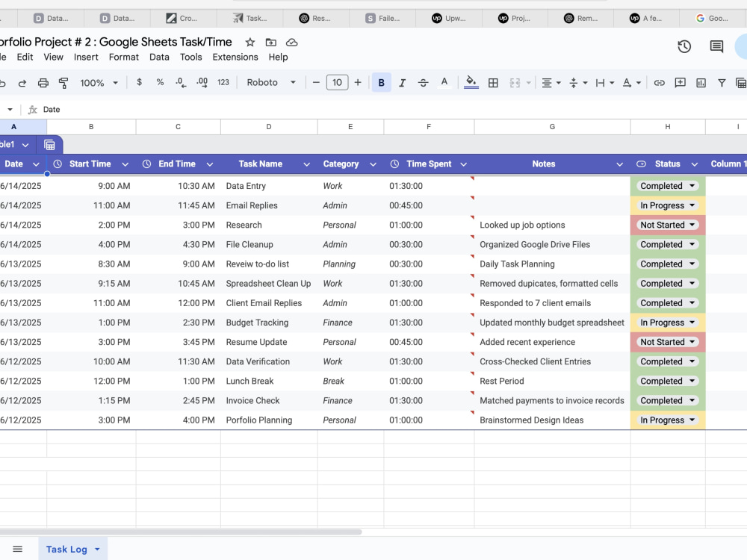The height and width of the screenshot is (560, 747).
Task: Select column G header
Action: (552, 127)
